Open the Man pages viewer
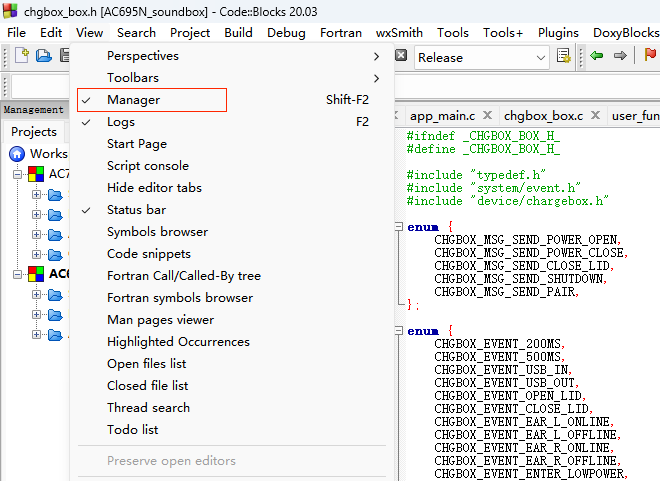 (x=232, y=320)
